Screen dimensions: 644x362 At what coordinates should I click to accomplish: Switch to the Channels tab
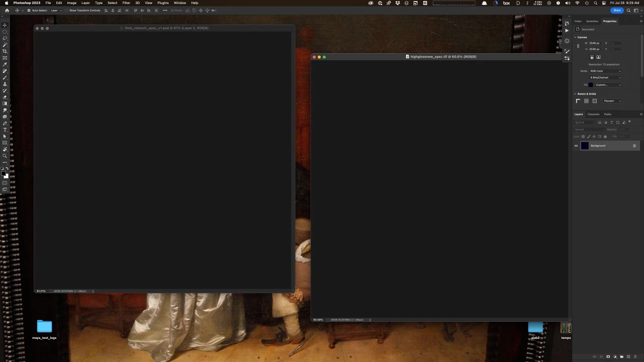pos(593,114)
